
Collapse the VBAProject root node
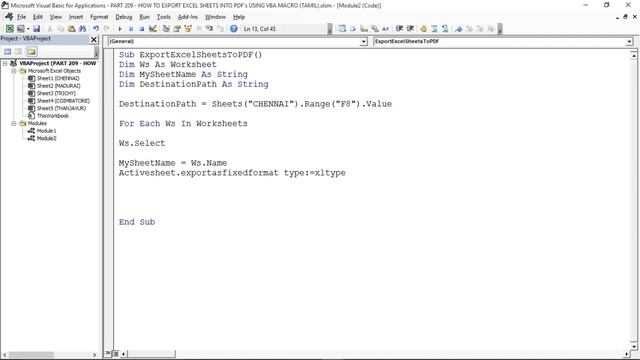[x=5, y=63]
